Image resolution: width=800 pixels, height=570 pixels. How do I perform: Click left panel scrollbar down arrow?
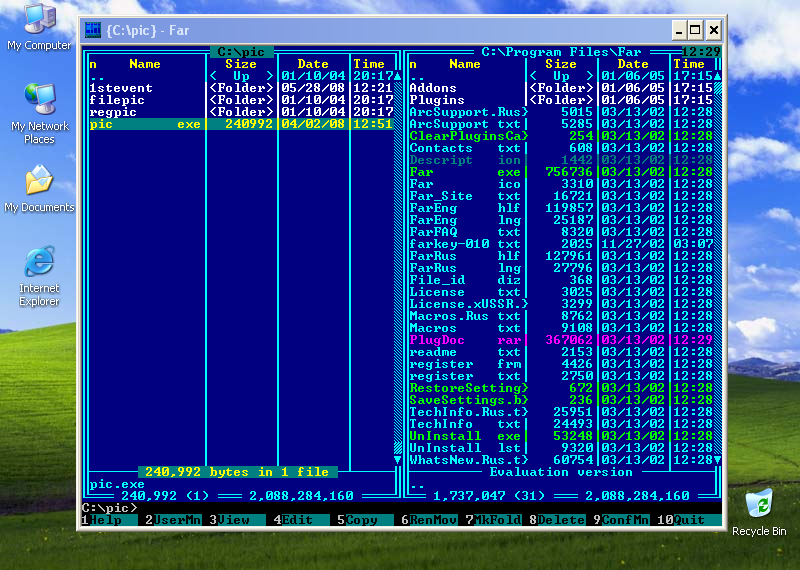[398, 460]
